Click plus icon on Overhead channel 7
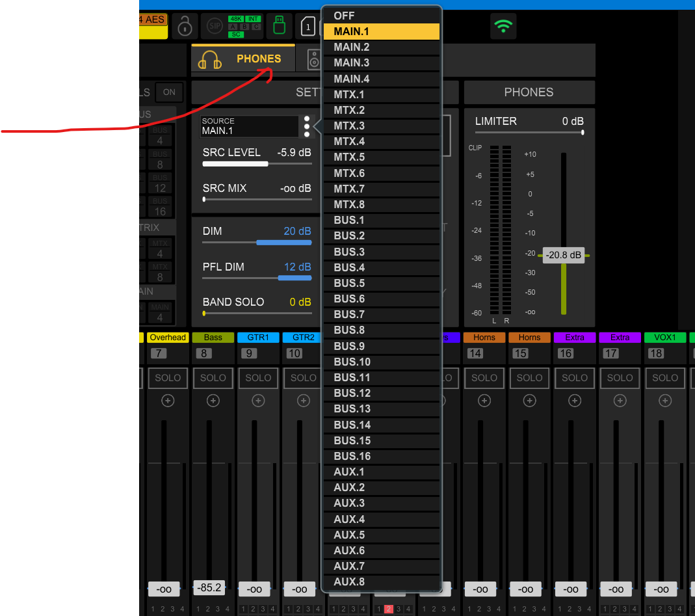This screenshot has height=616, width=695. (168, 401)
